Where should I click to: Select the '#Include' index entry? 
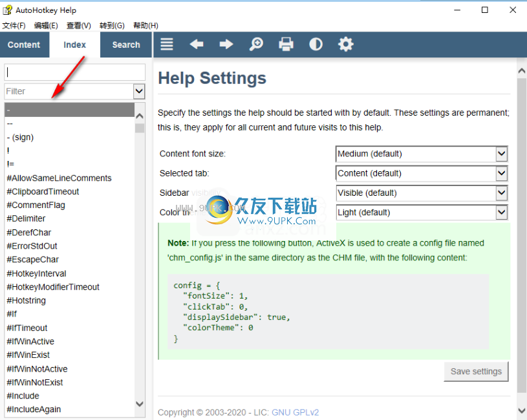pos(70,396)
